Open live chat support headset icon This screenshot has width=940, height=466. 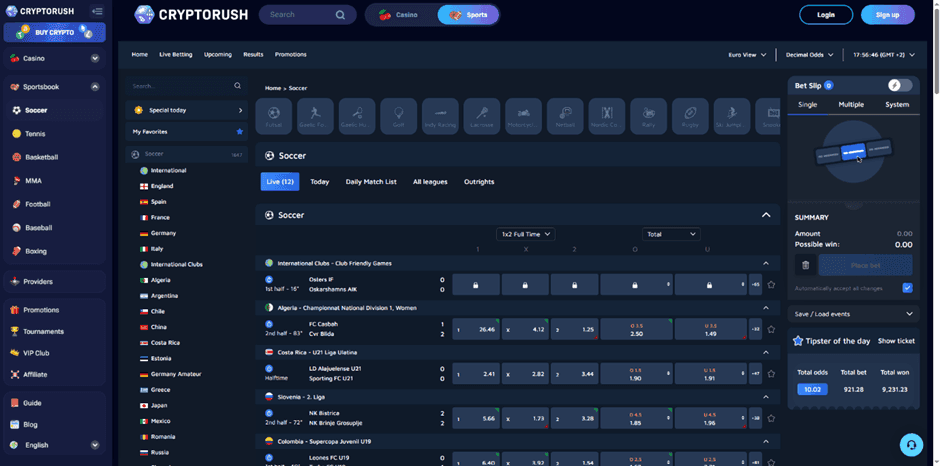[x=911, y=444]
